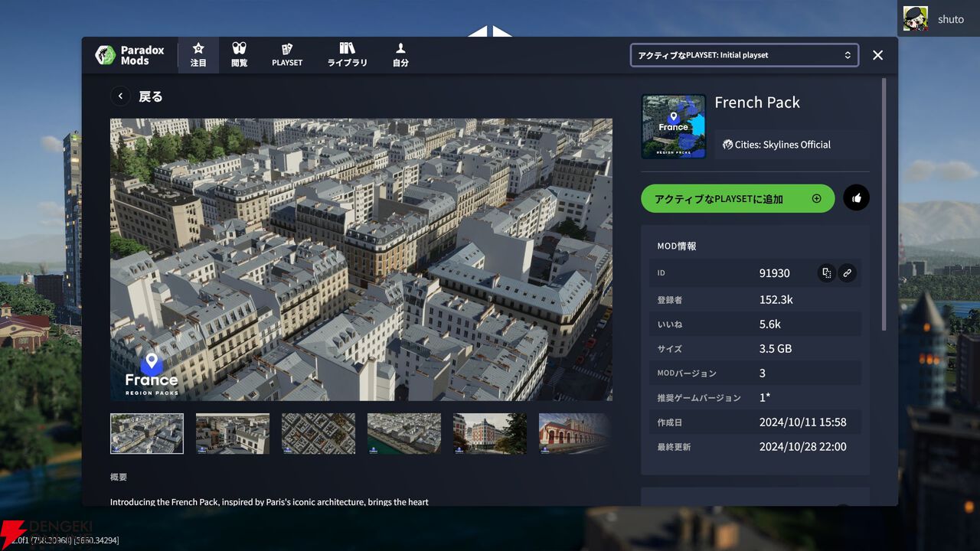980x551 pixels.
Task: Click the creation date 2024/10/11 15:58
Action: coord(802,422)
